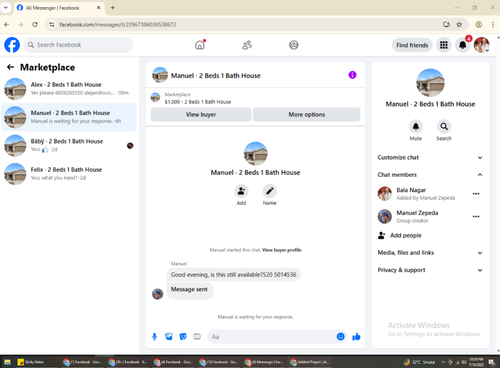500x368 pixels.
Task: Edit chat name with pencil icon
Action: tap(270, 191)
